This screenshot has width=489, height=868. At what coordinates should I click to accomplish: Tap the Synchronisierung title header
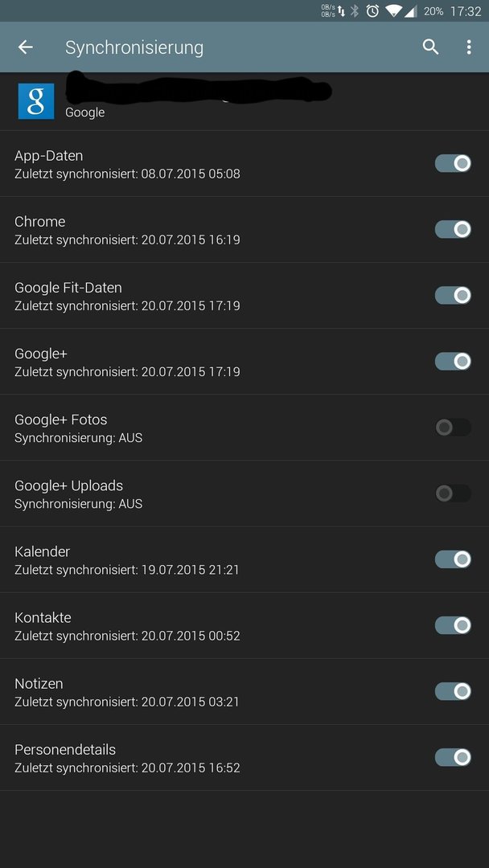(134, 47)
